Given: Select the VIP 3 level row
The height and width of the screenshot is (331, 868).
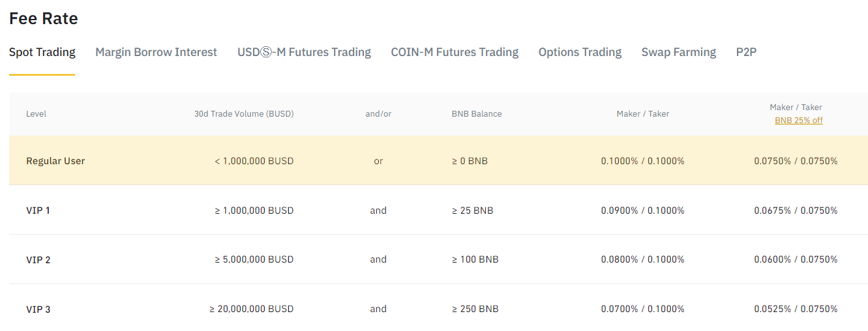Looking at the screenshot, I should click(38, 309).
